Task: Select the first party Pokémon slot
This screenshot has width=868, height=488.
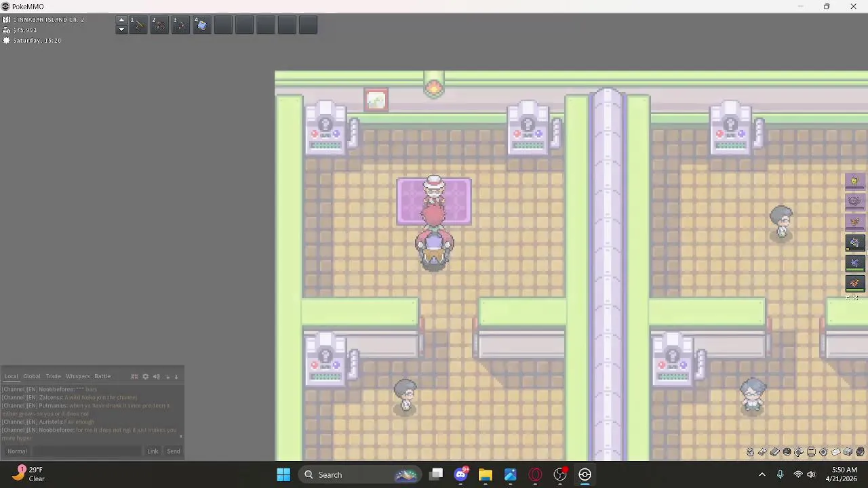Action: [854, 181]
